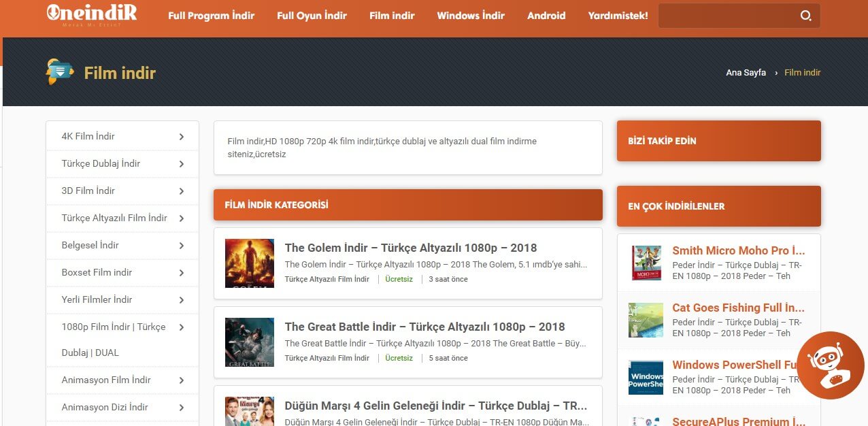
Task: Open Cat Goes Fishing Full title
Action: pos(739,308)
